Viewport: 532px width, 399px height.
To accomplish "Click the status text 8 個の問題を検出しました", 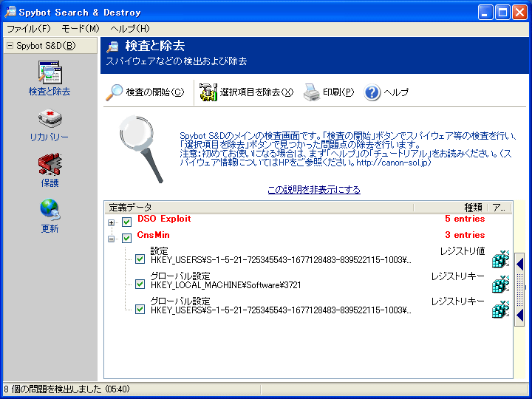I will (x=52, y=389).
